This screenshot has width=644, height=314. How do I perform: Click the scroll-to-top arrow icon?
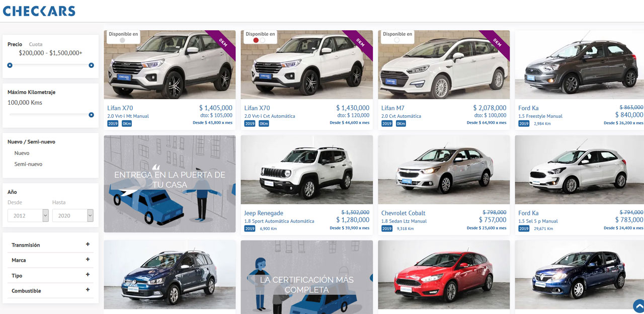click(639, 305)
